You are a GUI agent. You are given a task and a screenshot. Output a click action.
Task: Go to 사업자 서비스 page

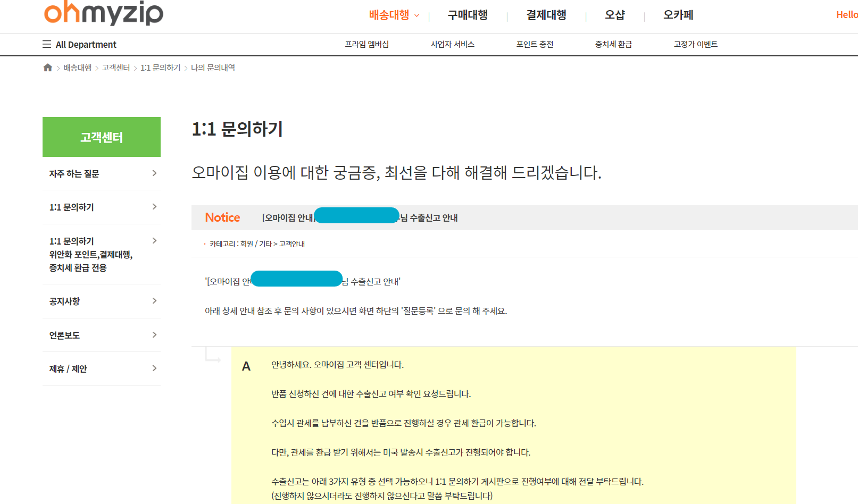[x=453, y=44]
